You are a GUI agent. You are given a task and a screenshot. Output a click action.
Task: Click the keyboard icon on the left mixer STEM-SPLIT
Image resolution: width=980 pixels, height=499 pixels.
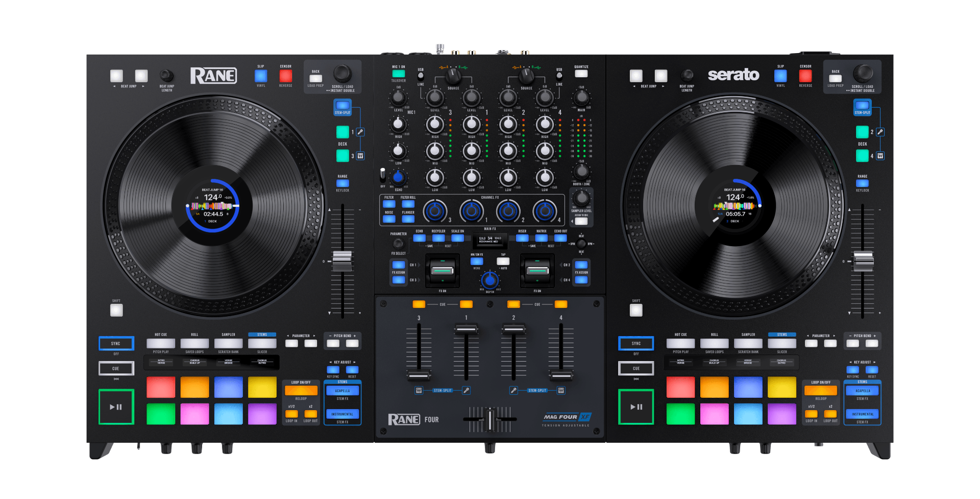point(418,390)
